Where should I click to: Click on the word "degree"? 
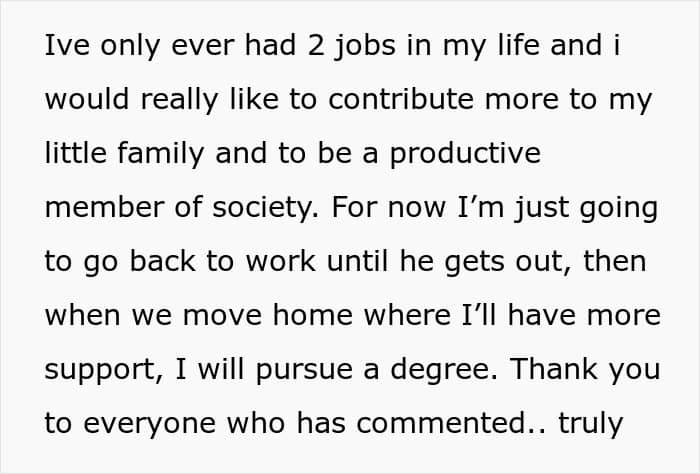pyautogui.click(x=443, y=371)
